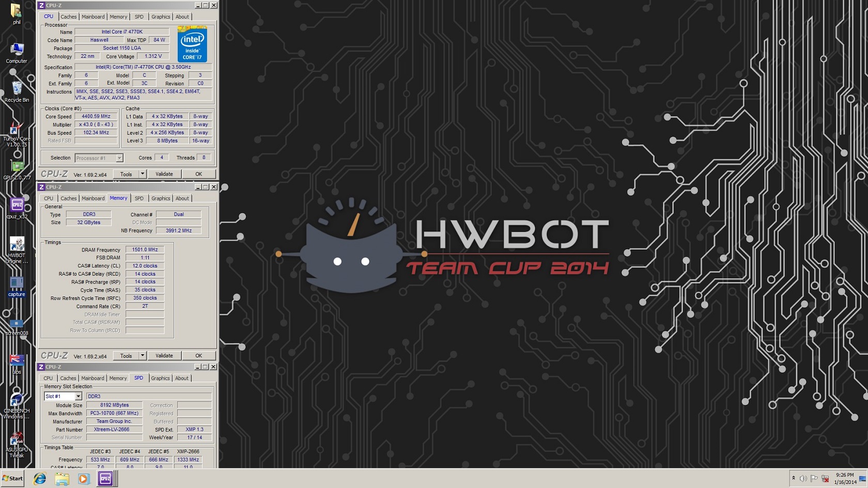Open Memory tab in bottom CPU-Z window
Screen dimensions: 868x488
tap(118, 378)
